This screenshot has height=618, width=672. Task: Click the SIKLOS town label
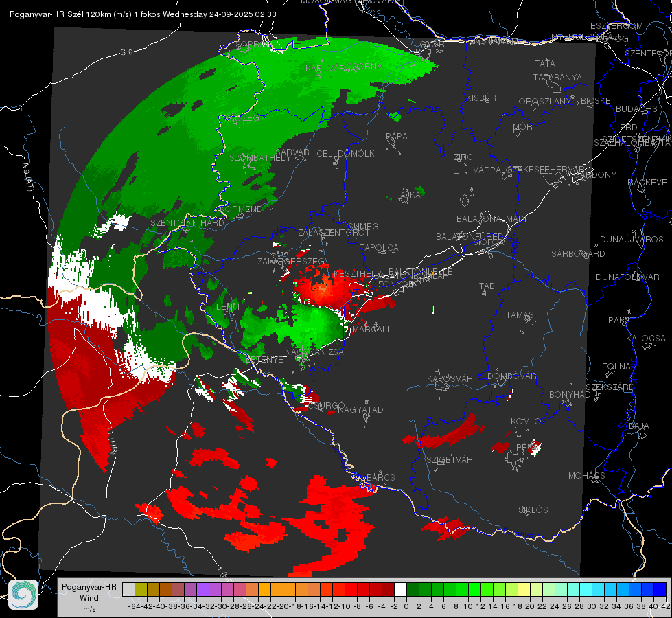coord(533,510)
